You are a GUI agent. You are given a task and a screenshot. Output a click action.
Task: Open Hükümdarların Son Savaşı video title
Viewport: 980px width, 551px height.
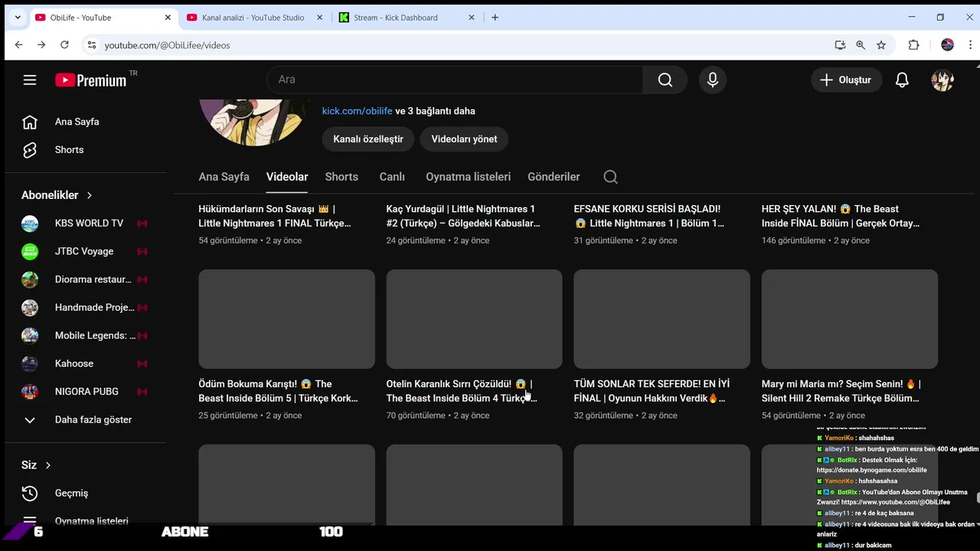(275, 216)
